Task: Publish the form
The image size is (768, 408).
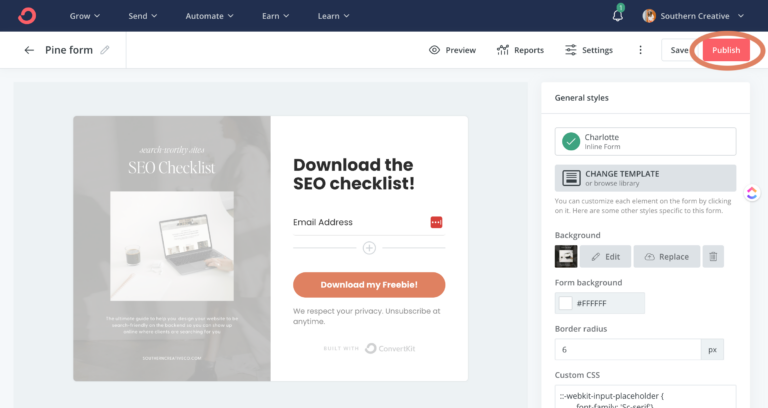Action: coord(726,50)
